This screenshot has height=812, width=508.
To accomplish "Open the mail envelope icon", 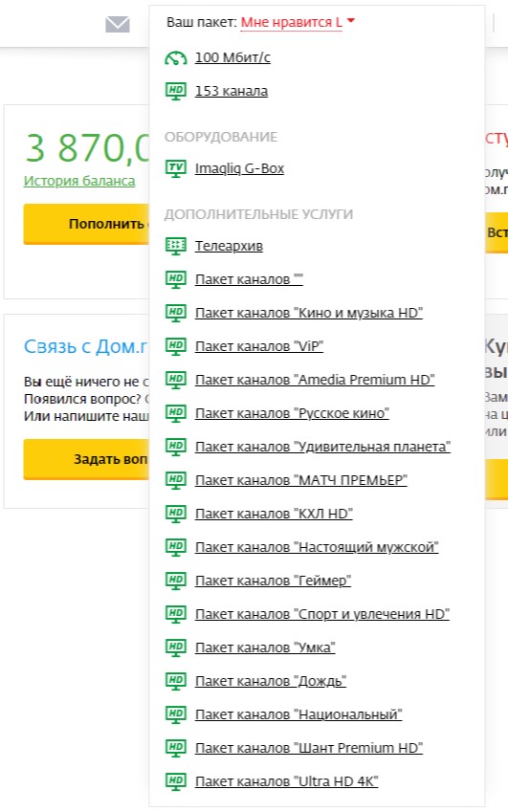I will pos(118,24).
